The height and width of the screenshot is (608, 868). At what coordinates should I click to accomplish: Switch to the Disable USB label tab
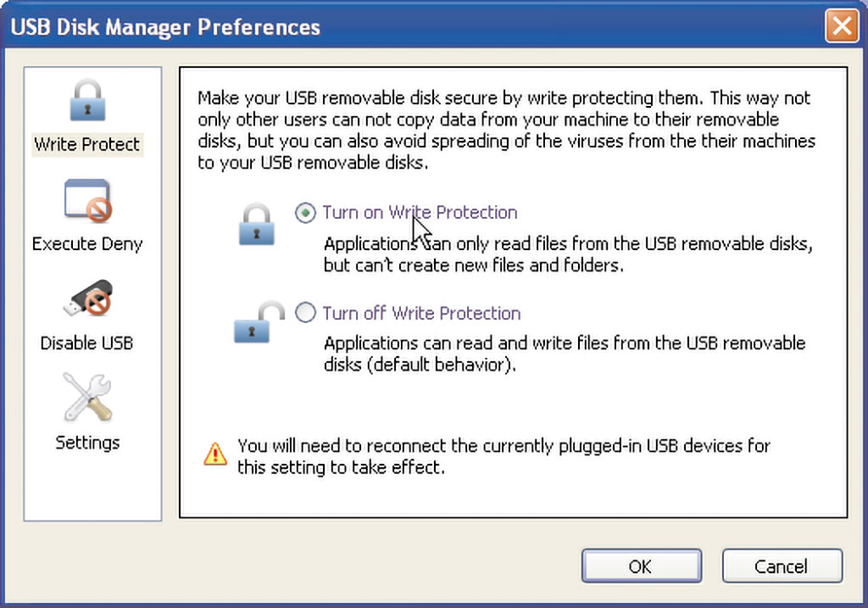(x=87, y=343)
